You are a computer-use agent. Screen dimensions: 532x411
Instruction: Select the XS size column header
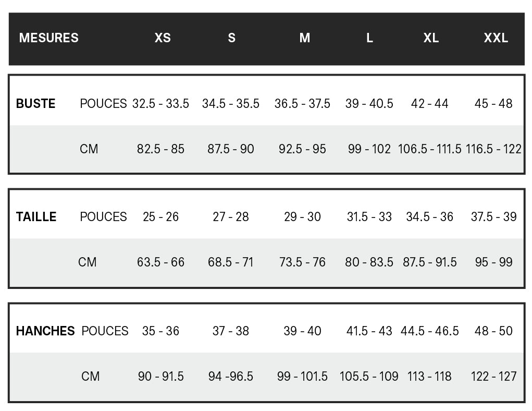[163, 38]
